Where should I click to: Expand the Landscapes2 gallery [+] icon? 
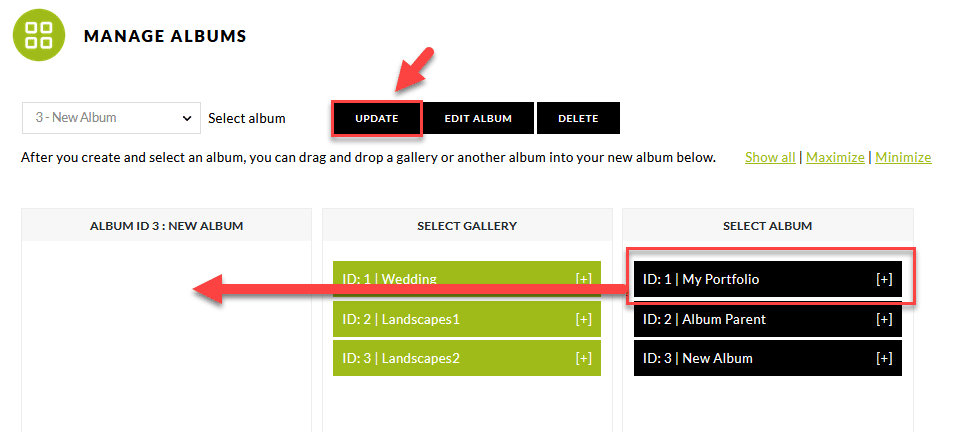coord(583,358)
